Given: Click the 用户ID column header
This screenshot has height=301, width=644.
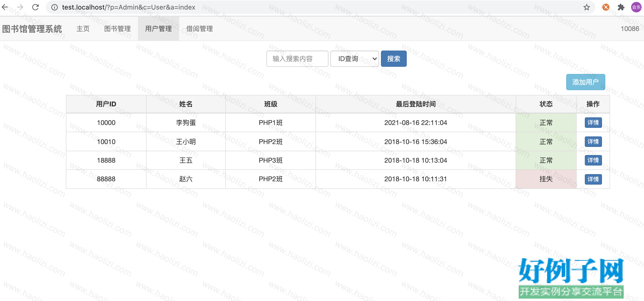Looking at the screenshot, I should pyautogui.click(x=106, y=104).
